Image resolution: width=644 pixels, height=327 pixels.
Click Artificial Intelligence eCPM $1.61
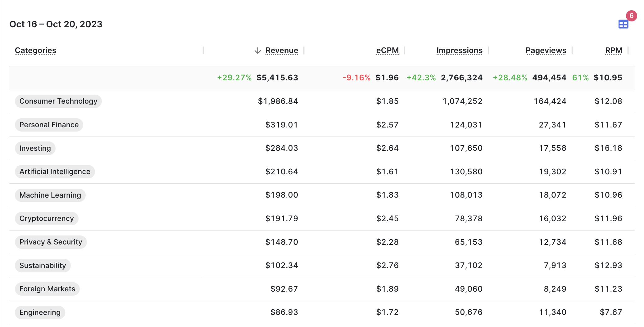388,172
